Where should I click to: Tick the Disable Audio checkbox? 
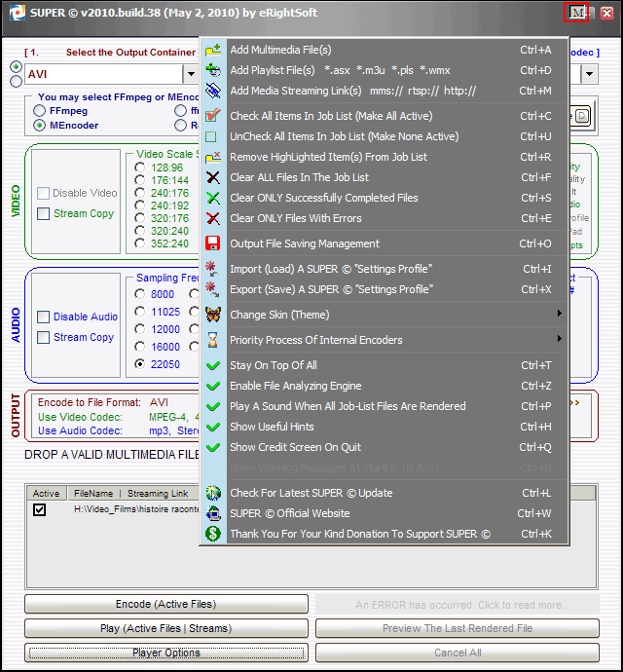tap(43, 317)
